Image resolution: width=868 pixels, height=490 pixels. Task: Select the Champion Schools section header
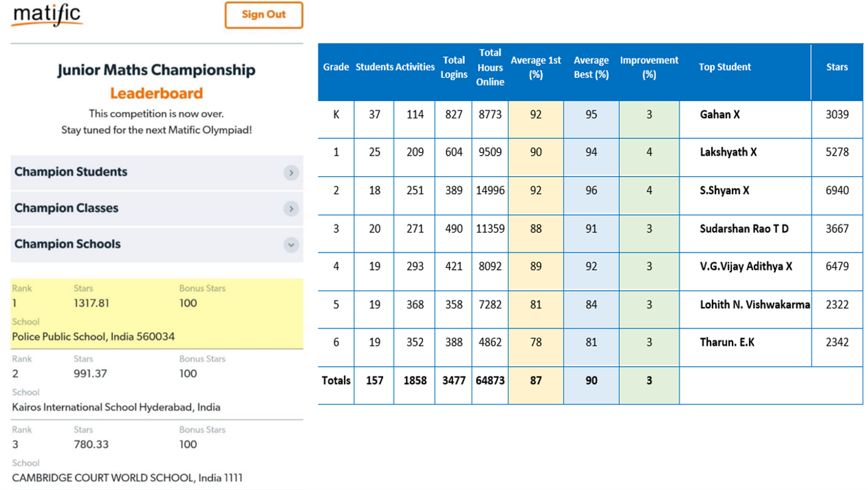(67, 244)
